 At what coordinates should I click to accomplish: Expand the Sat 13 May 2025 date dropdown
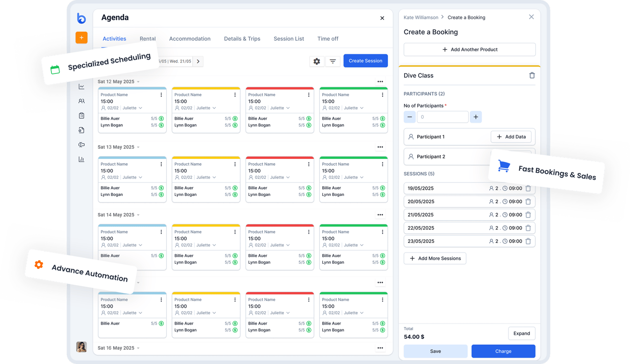point(138,147)
